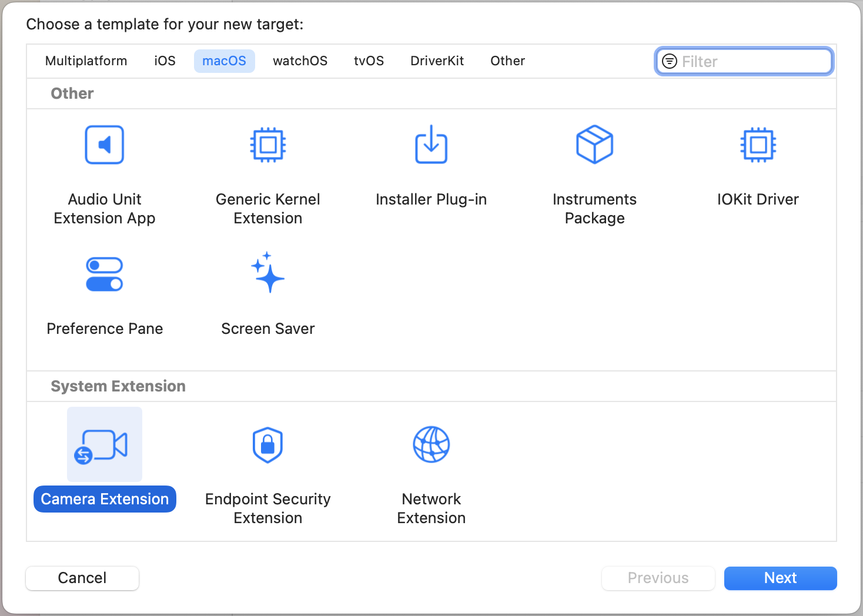This screenshot has height=616, width=863.
Task: Choose the Network Extension globe icon
Action: pyautogui.click(x=431, y=444)
